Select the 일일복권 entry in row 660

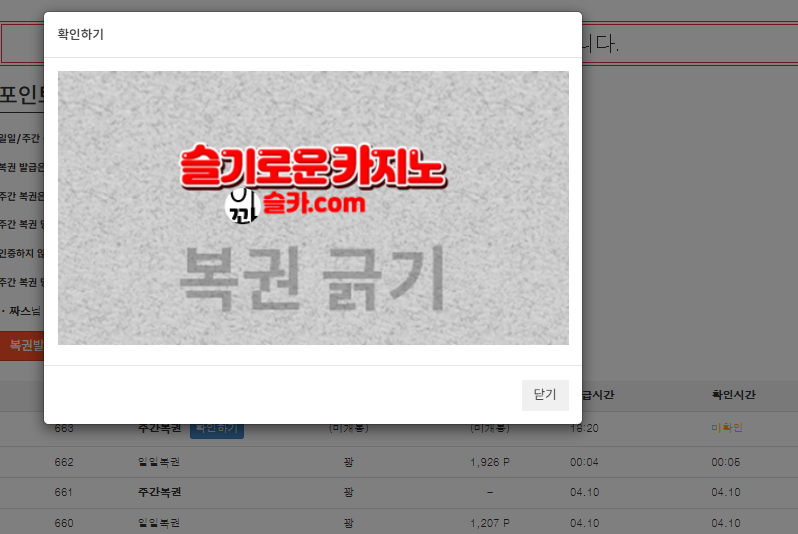click(x=159, y=523)
